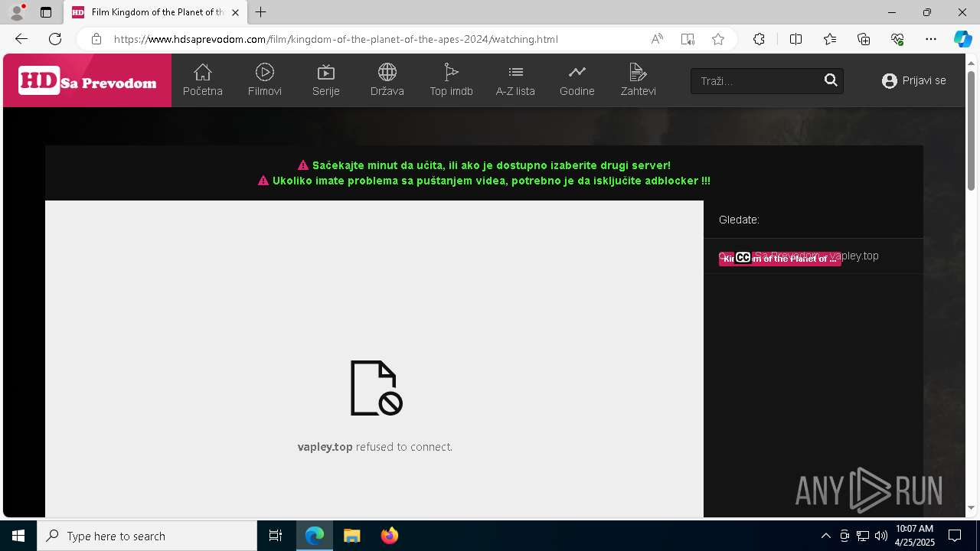This screenshot has width=980, height=551.
Task: Open a new tab with plus button
Action: 261,12
